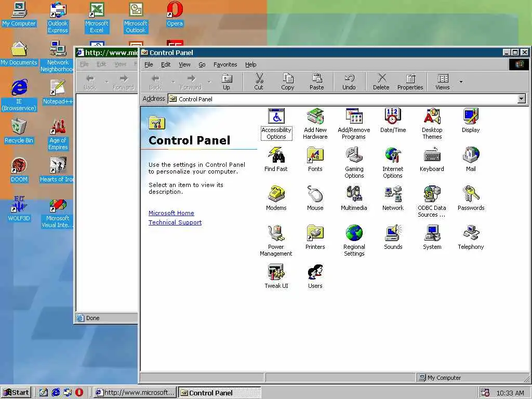Open Forward history dropdown arrow in Control Panel
Viewport: 532px width, 399px height.
(209, 82)
